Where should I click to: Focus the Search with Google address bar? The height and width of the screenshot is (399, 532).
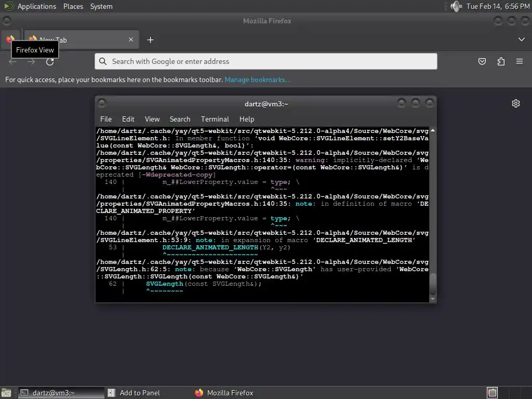pos(265,61)
